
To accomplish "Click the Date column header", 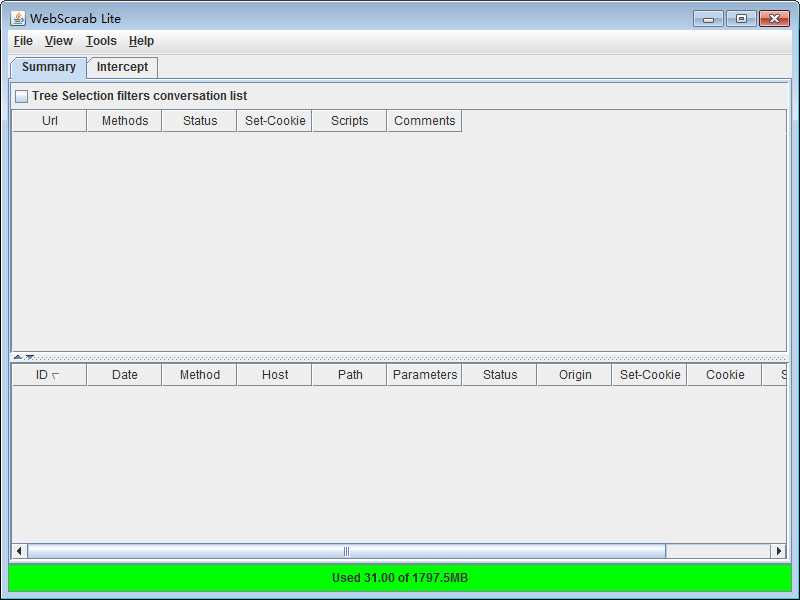I will click(x=124, y=375).
